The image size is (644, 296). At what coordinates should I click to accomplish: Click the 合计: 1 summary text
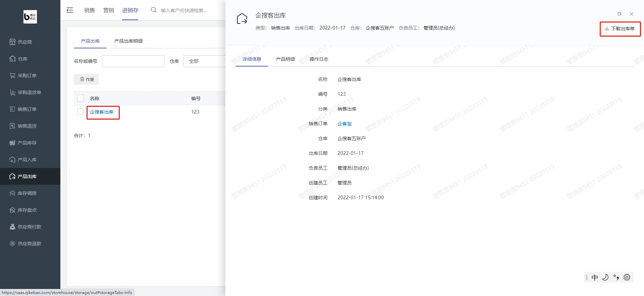[82, 135]
